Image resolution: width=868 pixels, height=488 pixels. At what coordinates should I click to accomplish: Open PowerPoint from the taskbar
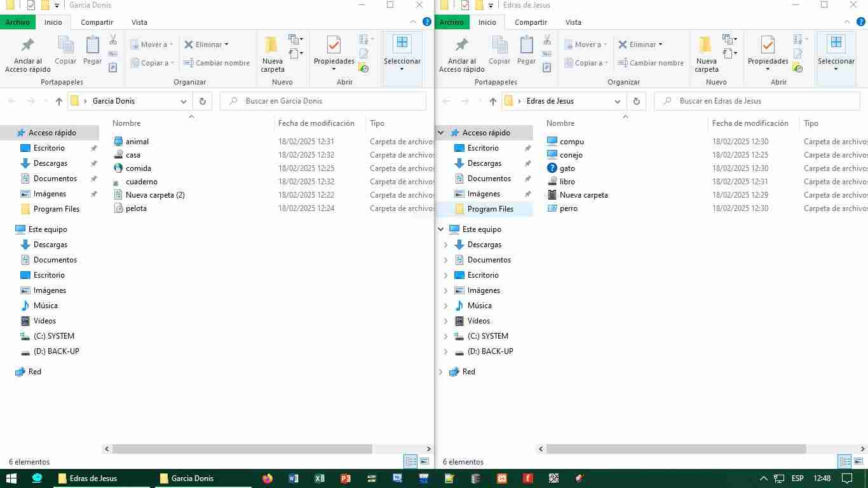pyautogui.click(x=346, y=478)
